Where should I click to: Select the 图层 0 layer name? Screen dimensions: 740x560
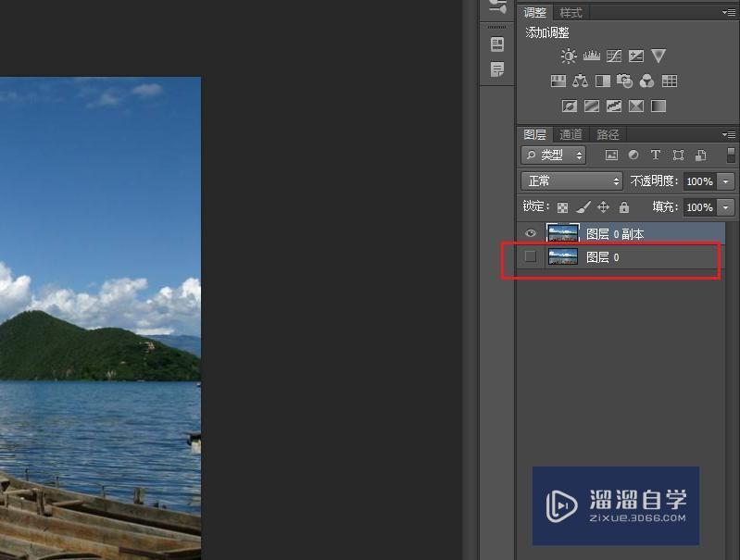603,257
